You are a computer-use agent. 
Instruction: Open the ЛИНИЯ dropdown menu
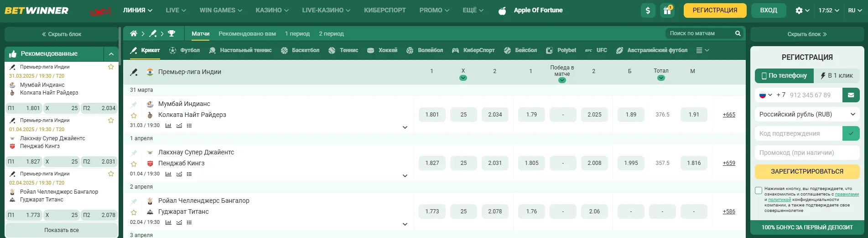coord(138,10)
